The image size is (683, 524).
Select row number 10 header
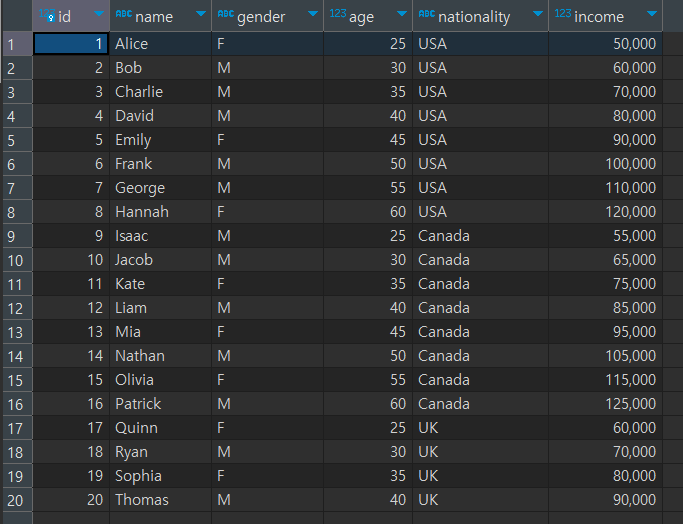coord(17,260)
